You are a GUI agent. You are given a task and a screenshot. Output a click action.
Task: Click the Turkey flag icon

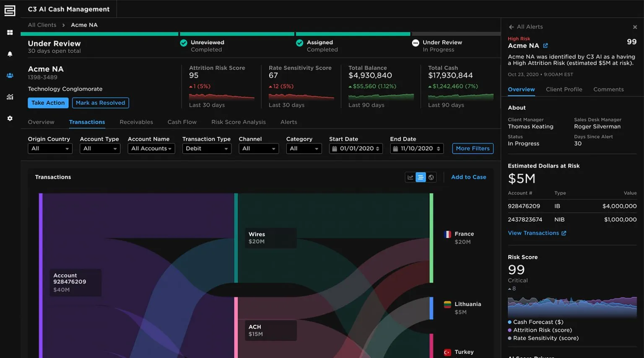click(x=447, y=353)
